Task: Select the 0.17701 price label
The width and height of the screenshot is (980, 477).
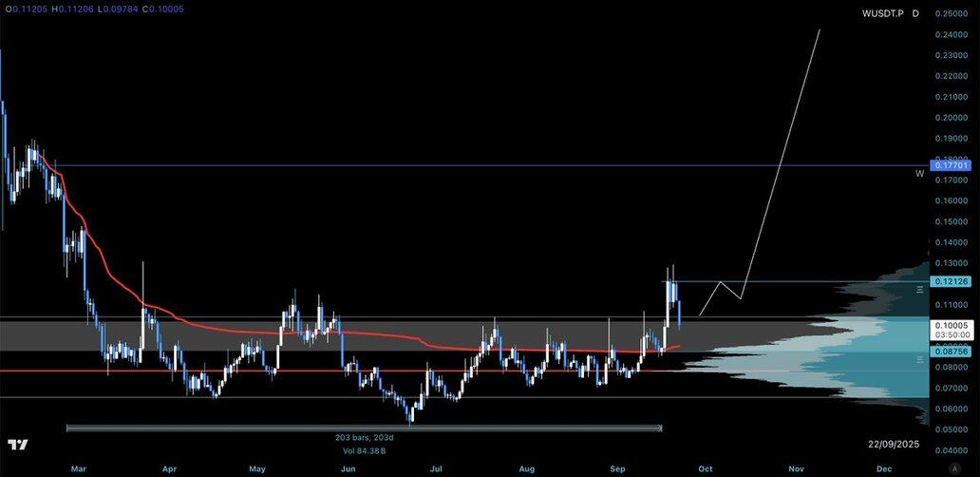Action: pyautogui.click(x=951, y=165)
